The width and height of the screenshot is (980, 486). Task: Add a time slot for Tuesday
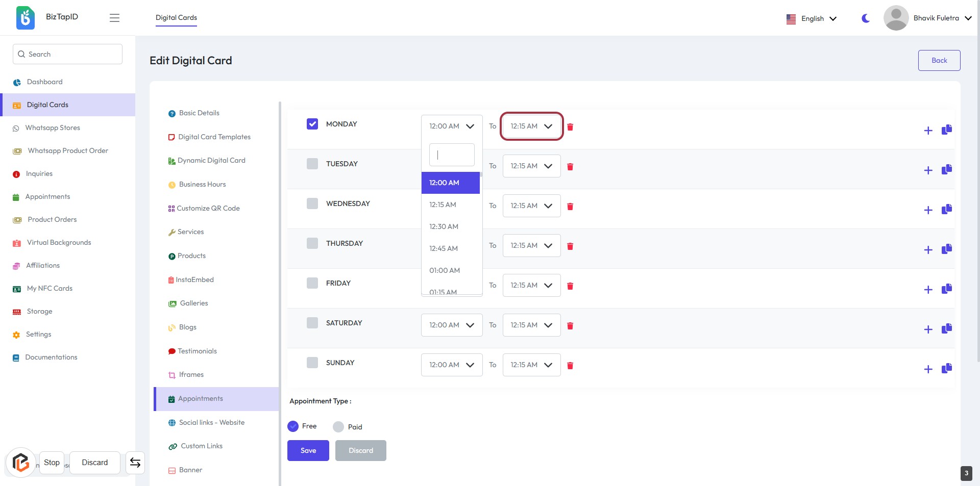tap(928, 170)
